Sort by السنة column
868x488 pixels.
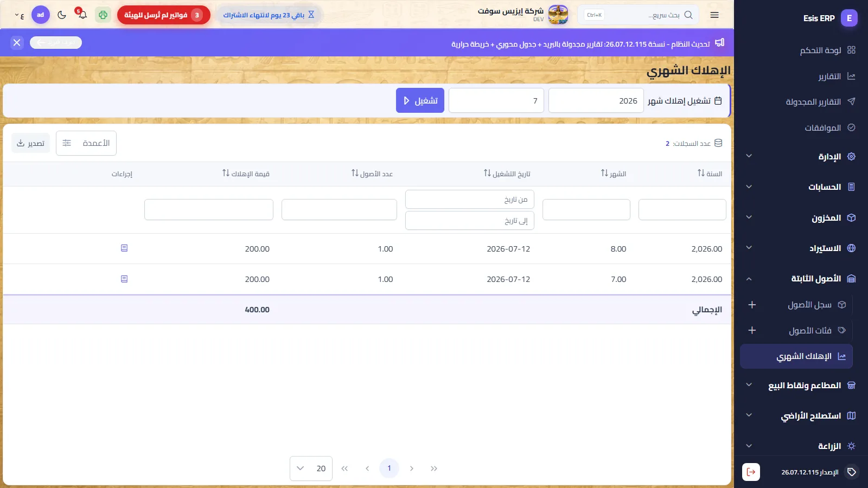pyautogui.click(x=710, y=174)
